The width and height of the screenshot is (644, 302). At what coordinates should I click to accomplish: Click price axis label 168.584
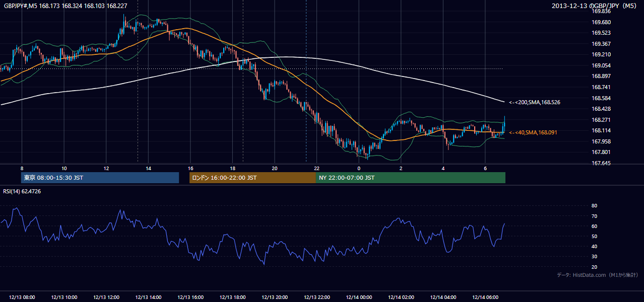[x=601, y=98]
